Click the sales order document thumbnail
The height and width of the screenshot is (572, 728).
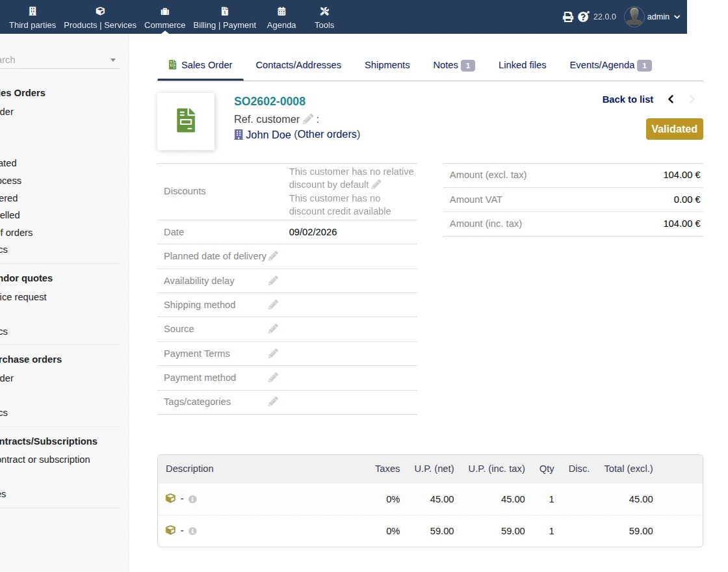[186, 122]
